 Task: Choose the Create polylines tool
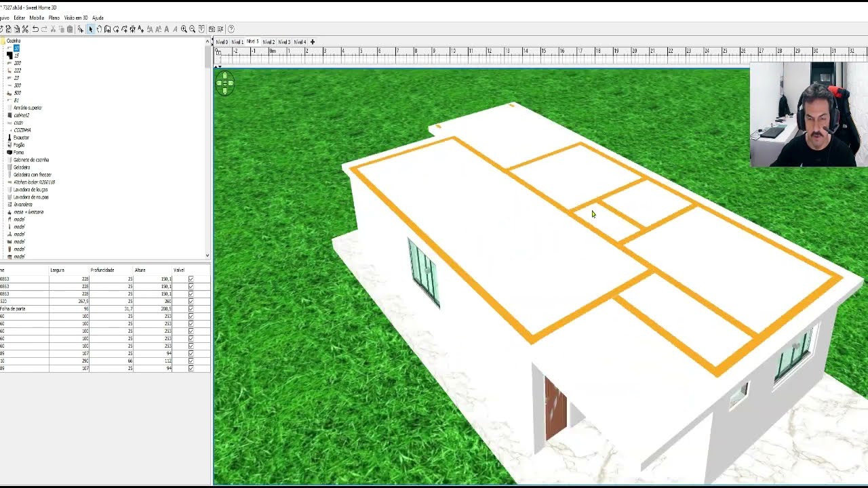tap(124, 29)
